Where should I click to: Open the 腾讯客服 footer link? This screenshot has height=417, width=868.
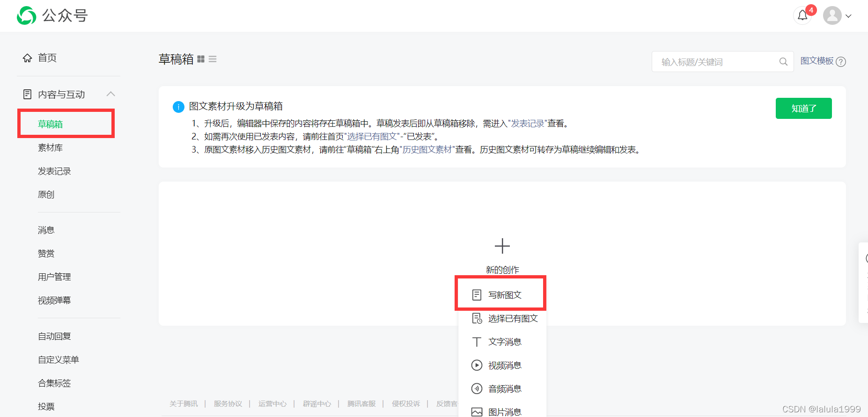[361, 403]
